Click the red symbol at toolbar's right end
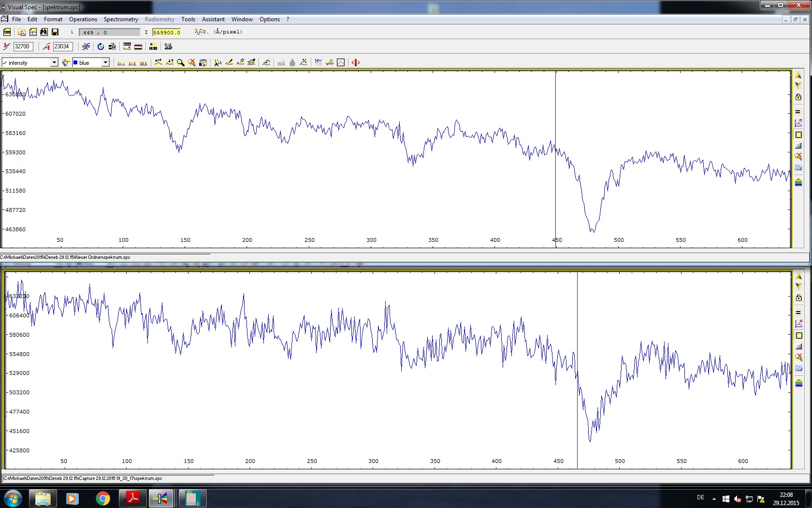 [x=356, y=62]
